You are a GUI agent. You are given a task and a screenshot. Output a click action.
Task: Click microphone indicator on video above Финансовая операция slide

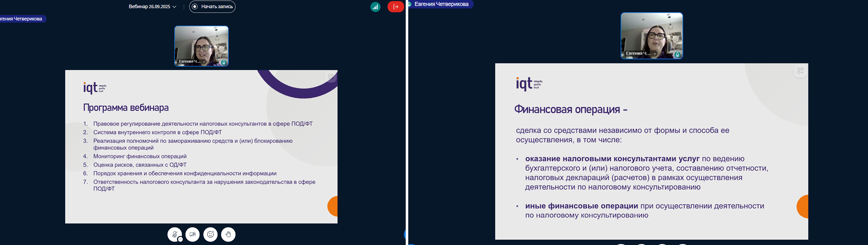coord(677,54)
